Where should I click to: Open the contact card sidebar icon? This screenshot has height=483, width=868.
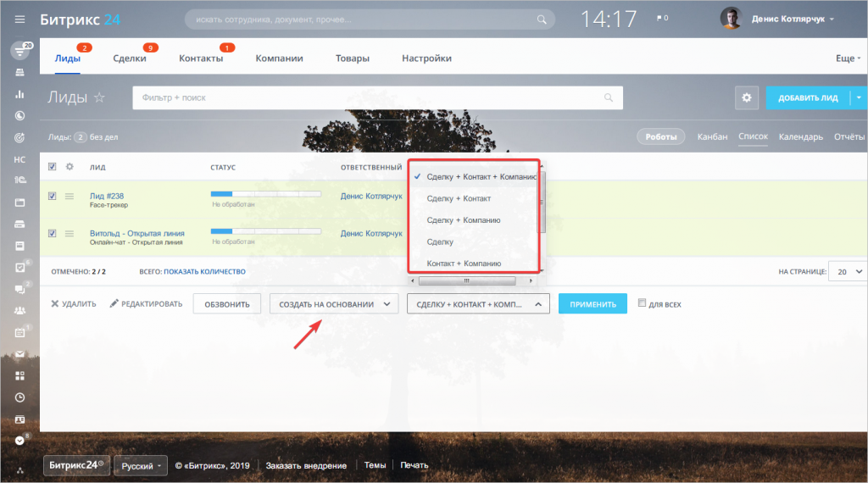coord(20,419)
